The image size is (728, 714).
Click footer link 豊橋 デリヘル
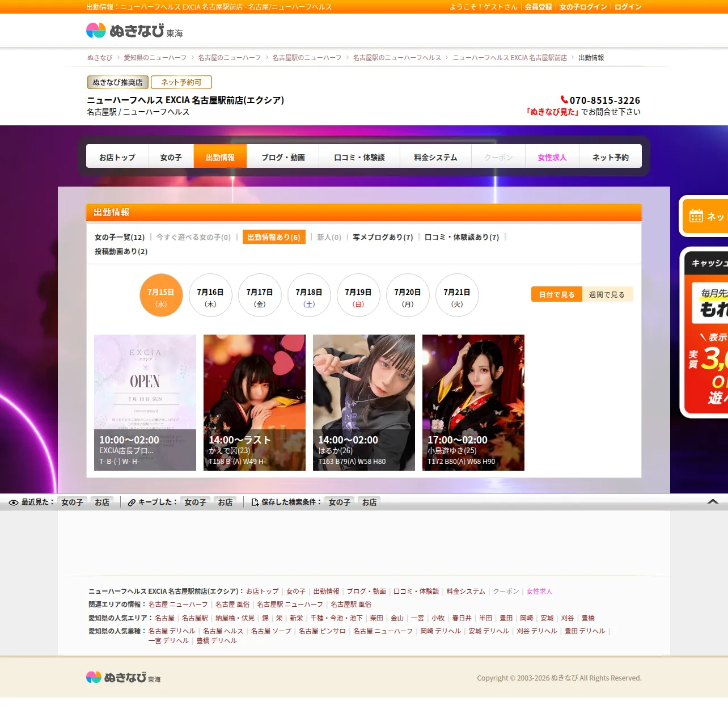[x=217, y=641]
